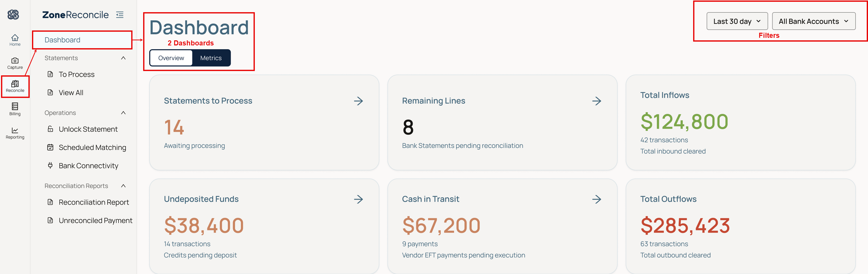Collapse the Operations section chevron
This screenshot has height=274, width=868.
(x=123, y=113)
